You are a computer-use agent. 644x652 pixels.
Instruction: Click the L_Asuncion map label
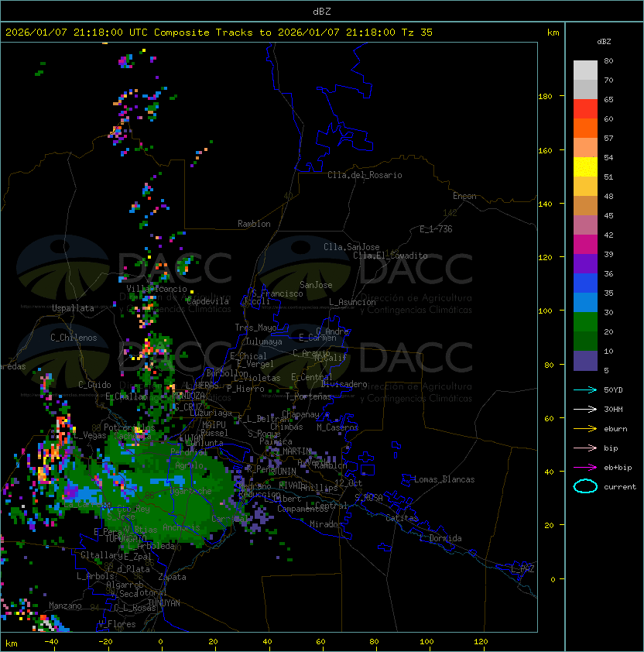click(x=352, y=302)
